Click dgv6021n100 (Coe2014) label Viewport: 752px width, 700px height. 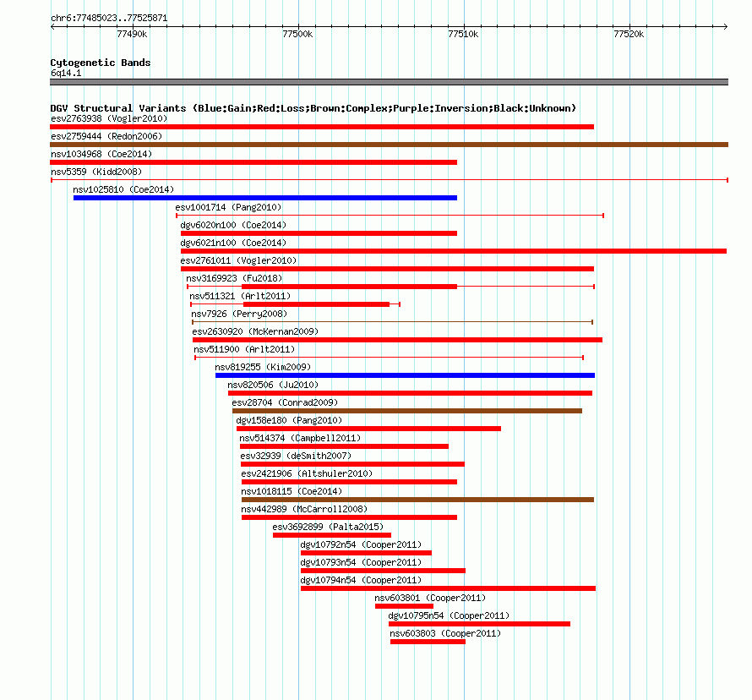233,243
